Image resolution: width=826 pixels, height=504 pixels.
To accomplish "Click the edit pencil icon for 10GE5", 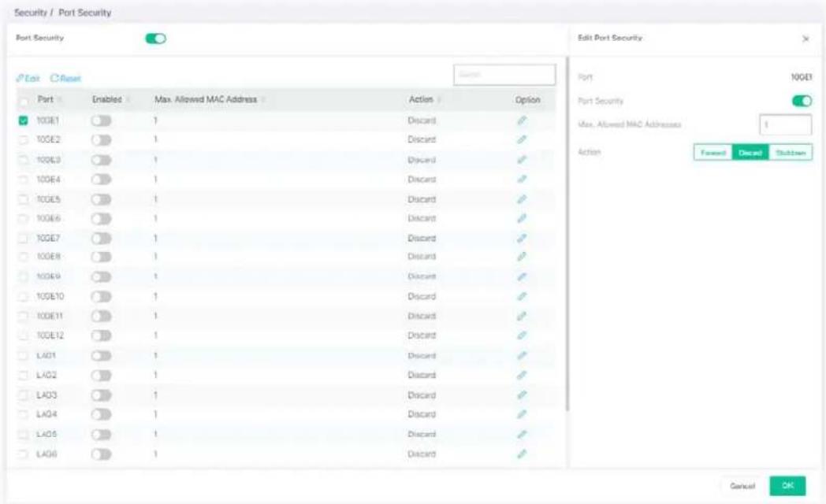I will tap(522, 199).
